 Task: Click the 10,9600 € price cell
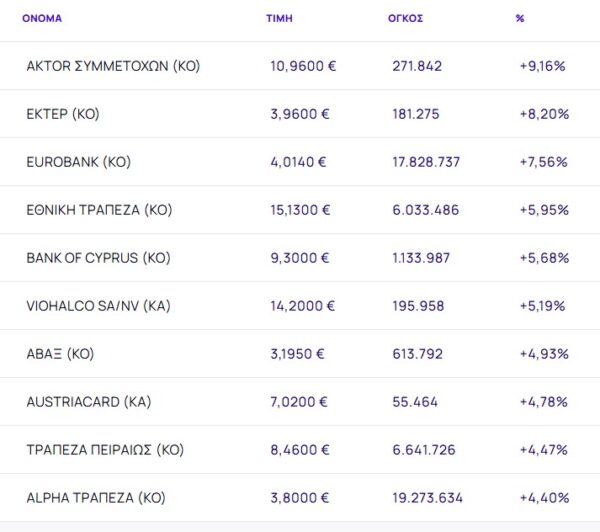303,66
